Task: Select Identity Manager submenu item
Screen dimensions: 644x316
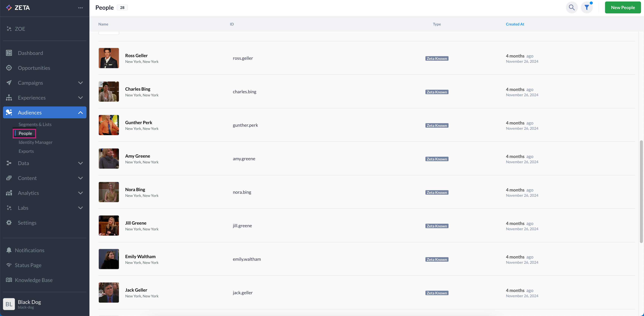Action: (36, 142)
